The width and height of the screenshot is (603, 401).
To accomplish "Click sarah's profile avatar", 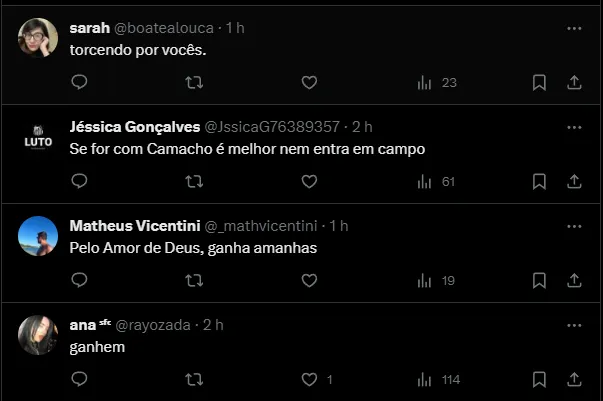I will point(38,38).
